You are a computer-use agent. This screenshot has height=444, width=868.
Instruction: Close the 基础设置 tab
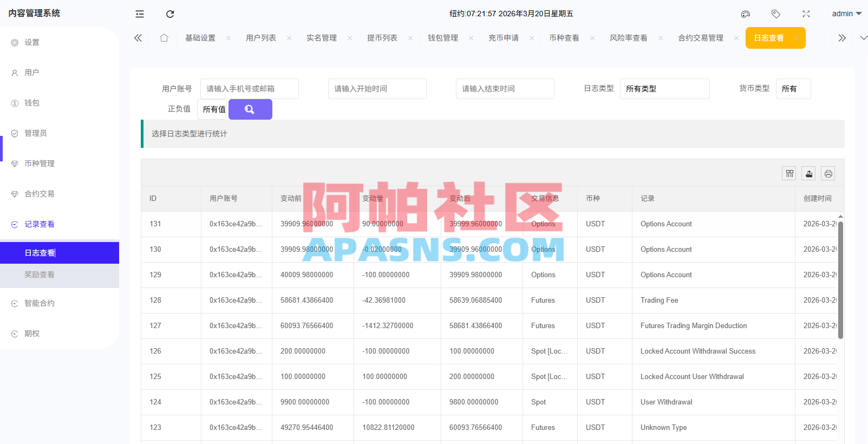229,38
